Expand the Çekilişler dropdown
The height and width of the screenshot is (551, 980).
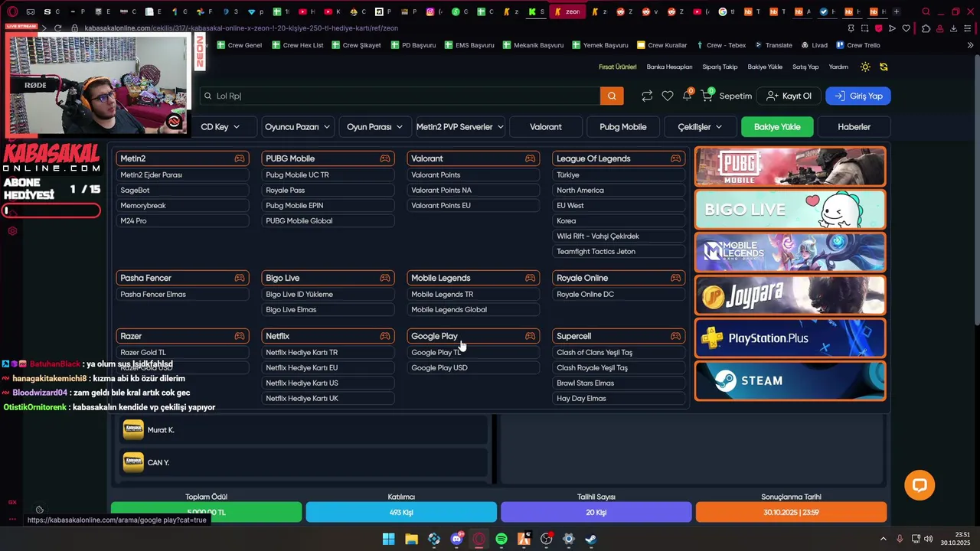(x=701, y=127)
